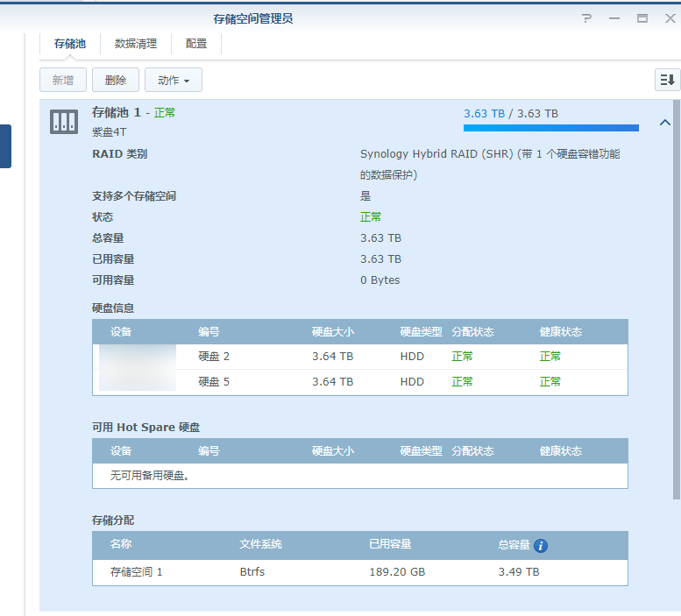
Task: Select the 硬盘 5 row
Action: click(x=360, y=382)
